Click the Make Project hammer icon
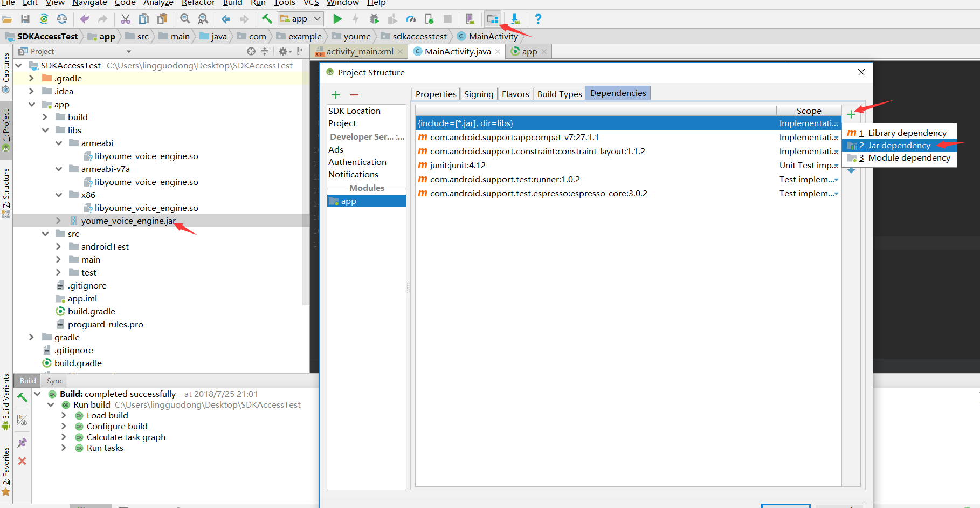The image size is (980, 508). click(267, 19)
